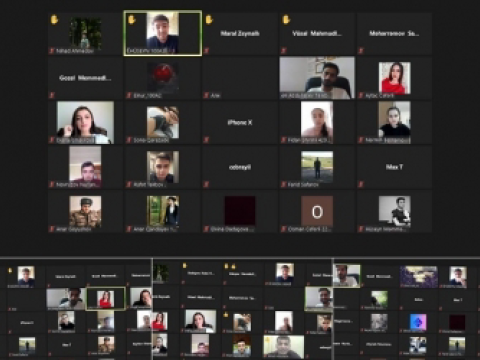Select Rafet Telibov's video feed
The image size is (480, 360).
point(163,167)
